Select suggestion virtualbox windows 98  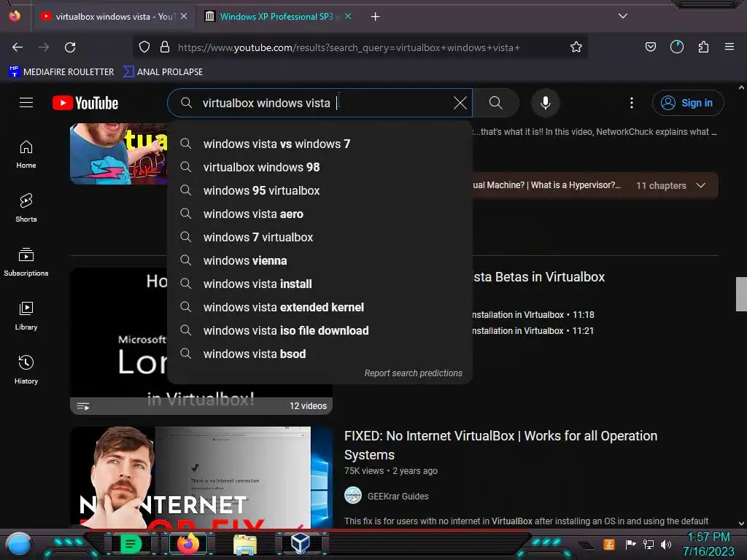pyautogui.click(x=320, y=167)
